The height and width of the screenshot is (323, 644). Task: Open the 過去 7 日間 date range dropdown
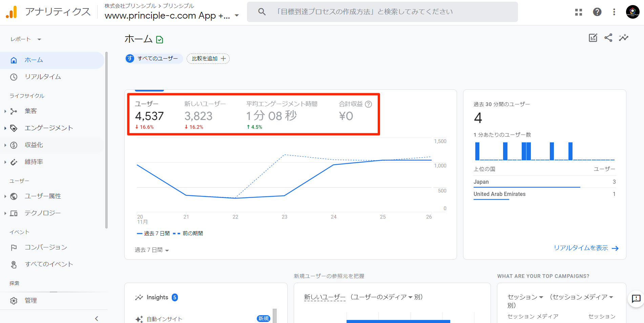(x=152, y=250)
